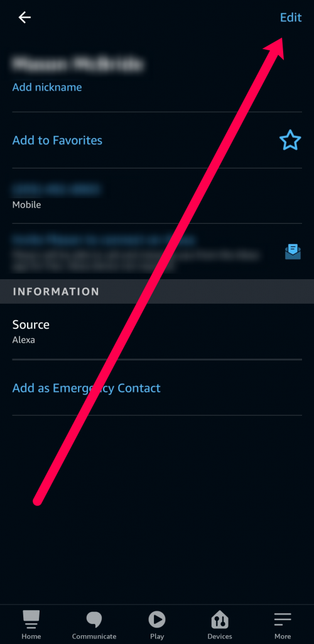Open the Home tab icon

tap(31, 619)
